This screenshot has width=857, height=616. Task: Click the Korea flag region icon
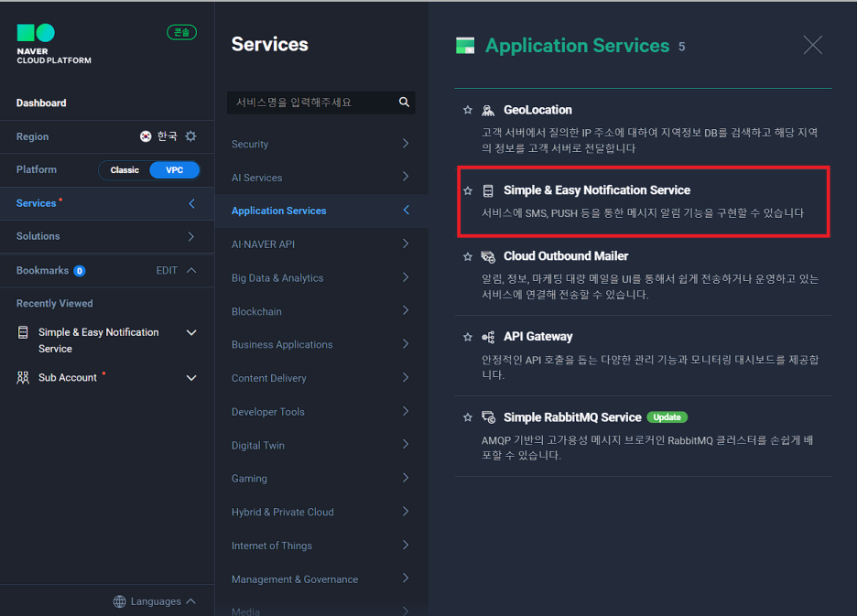(x=146, y=136)
